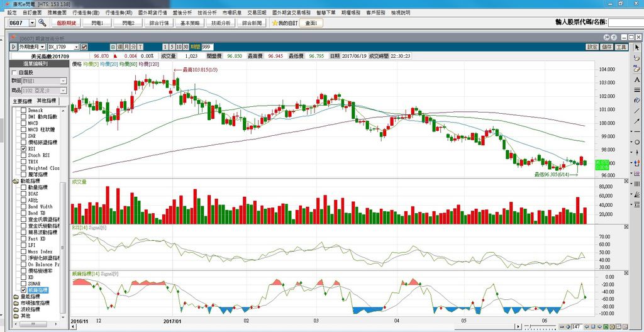Expand the 其他 folder in indicator tree
This screenshot has width=644, height=332.
point(16,316)
